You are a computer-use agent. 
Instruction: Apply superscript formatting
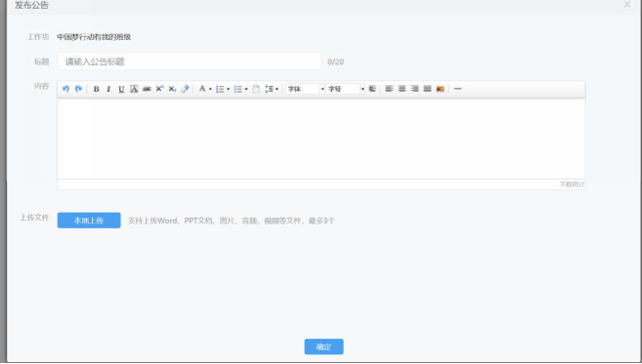point(159,89)
